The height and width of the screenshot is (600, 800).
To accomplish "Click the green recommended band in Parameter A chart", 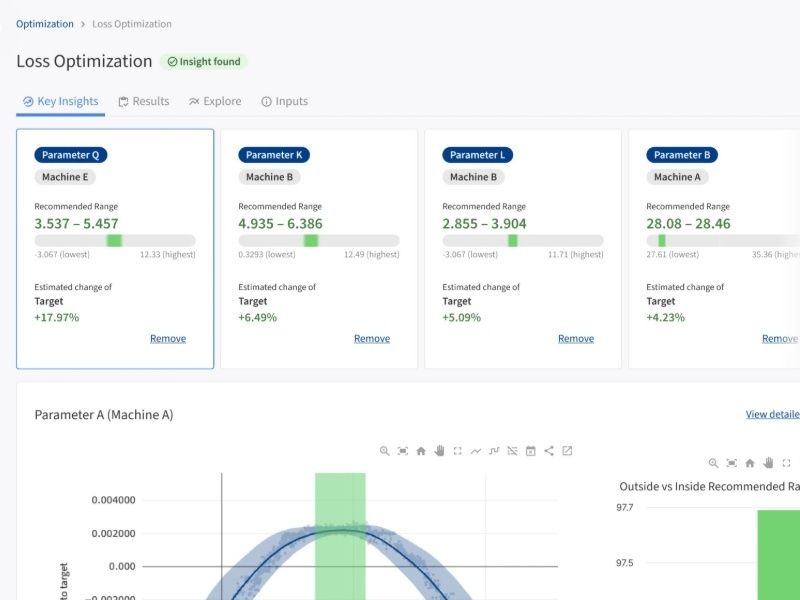I will coord(340,536).
